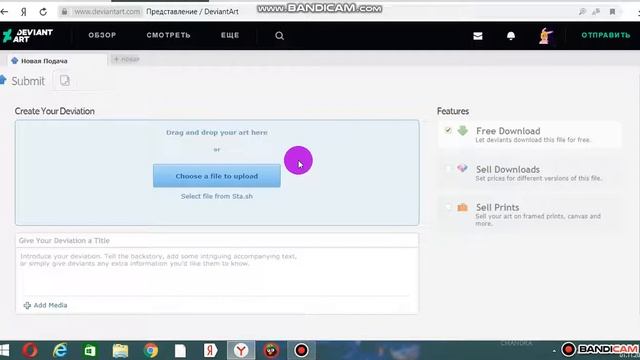Screen dimensions: 640x360
Task: Click Select file from Sta.sh link
Action: coord(217,196)
